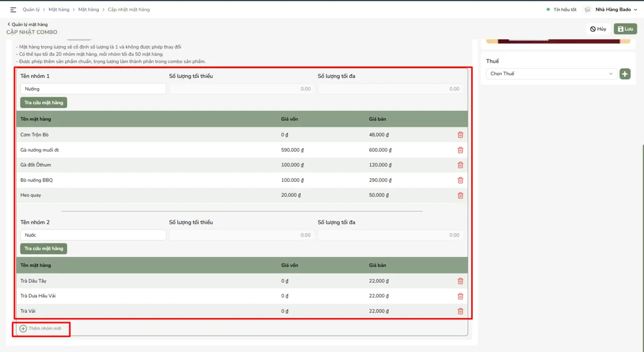644x352 pixels.
Task: Edit the group name field Nước
Action: (x=93, y=235)
